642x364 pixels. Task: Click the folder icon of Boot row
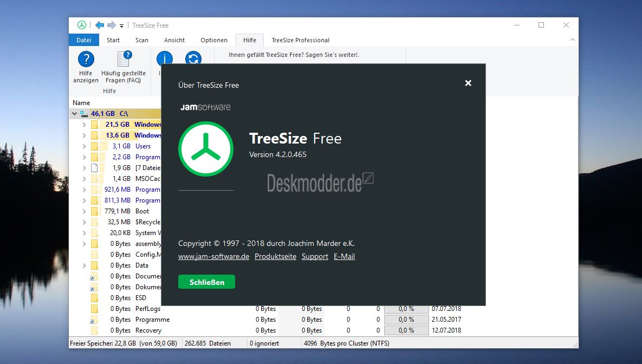tap(95, 211)
